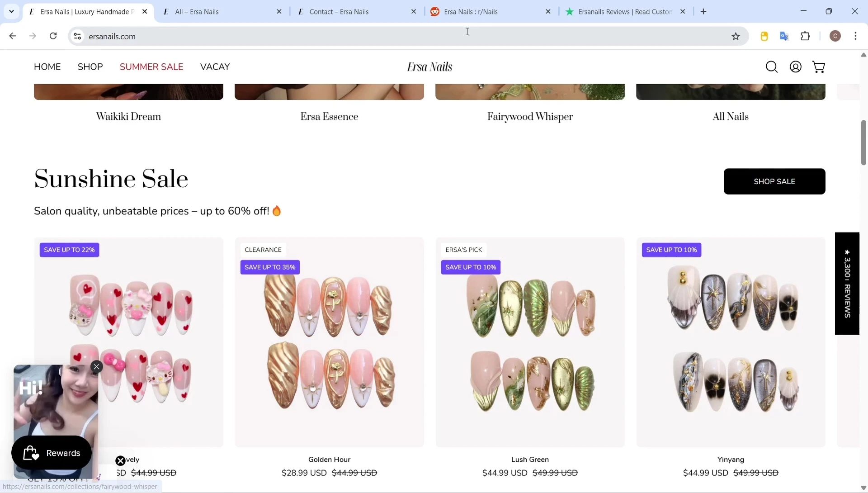The image size is (868, 493).
Task: View the Yinyang nails image
Action: (x=731, y=342)
